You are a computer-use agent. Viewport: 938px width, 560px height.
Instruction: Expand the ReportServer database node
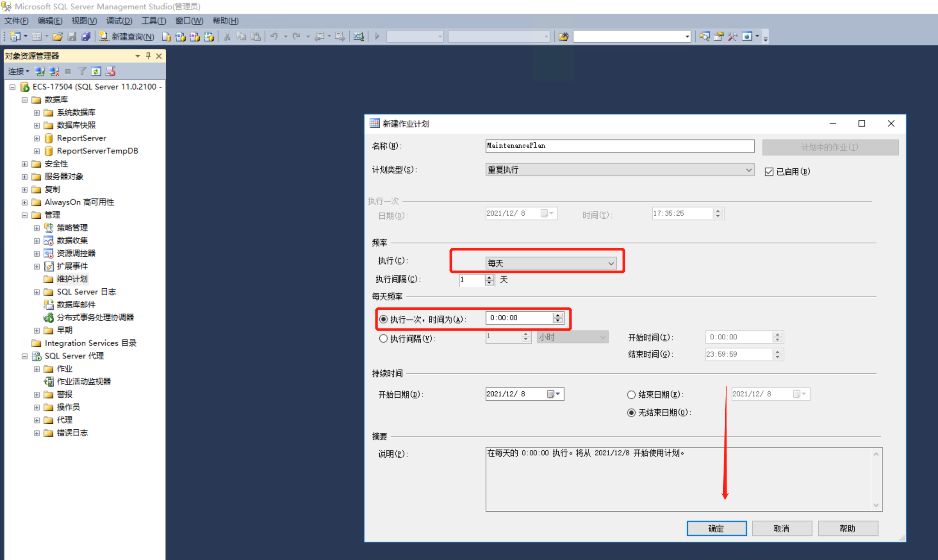(x=37, y=138)
